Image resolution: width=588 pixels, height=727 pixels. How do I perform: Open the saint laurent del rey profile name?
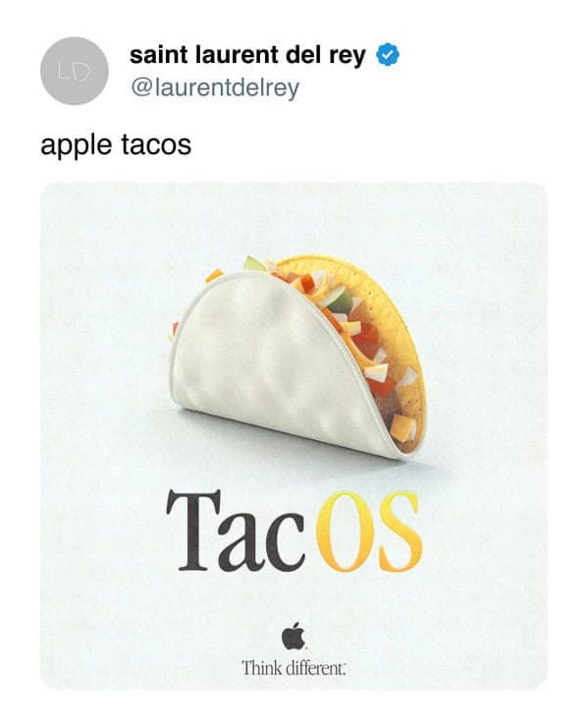pos(247,55)
